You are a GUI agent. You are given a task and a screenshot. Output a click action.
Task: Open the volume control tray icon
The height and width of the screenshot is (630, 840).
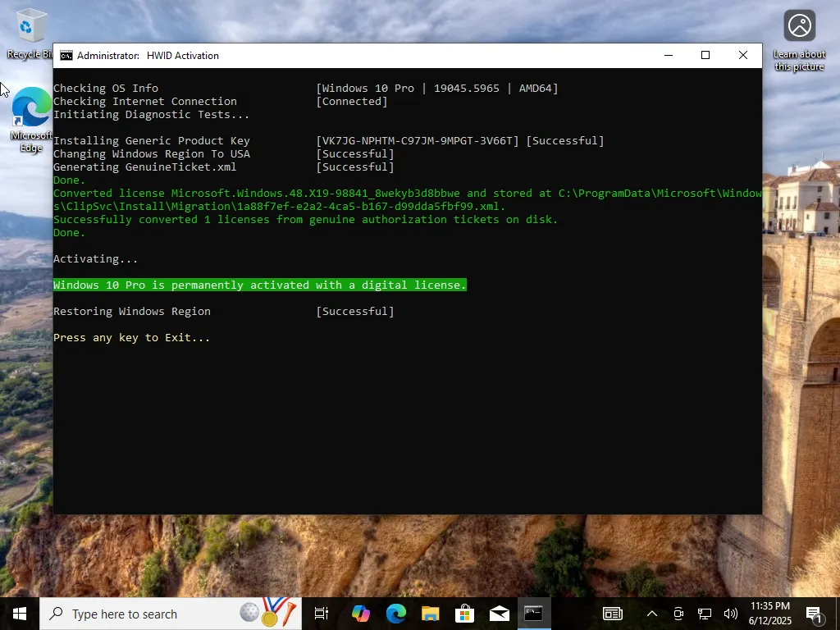(730, 614)
